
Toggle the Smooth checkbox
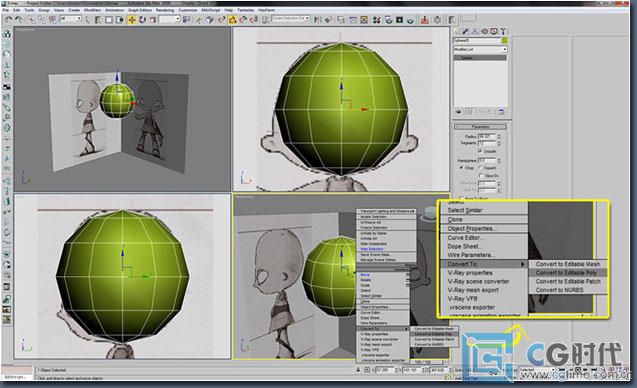point(481,151)
